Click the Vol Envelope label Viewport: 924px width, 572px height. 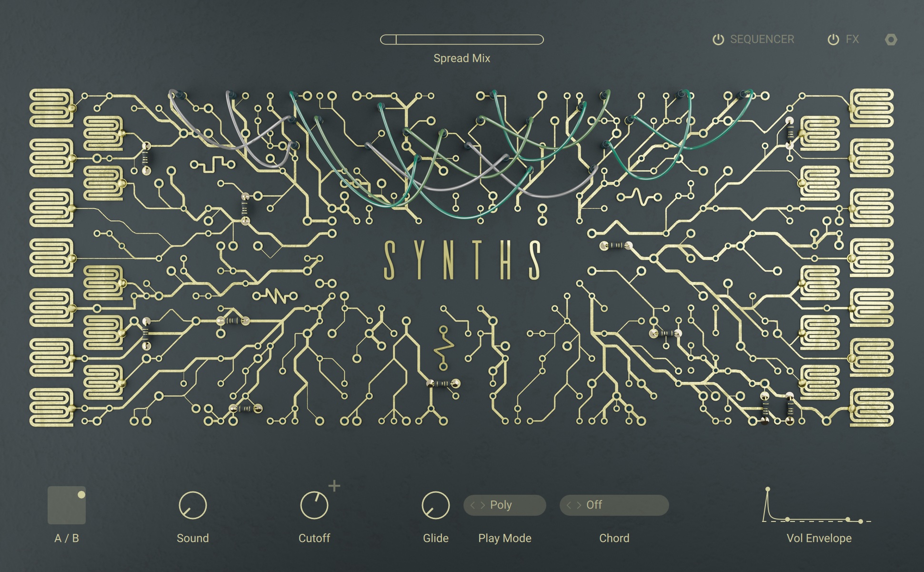(x=819, y=538)
